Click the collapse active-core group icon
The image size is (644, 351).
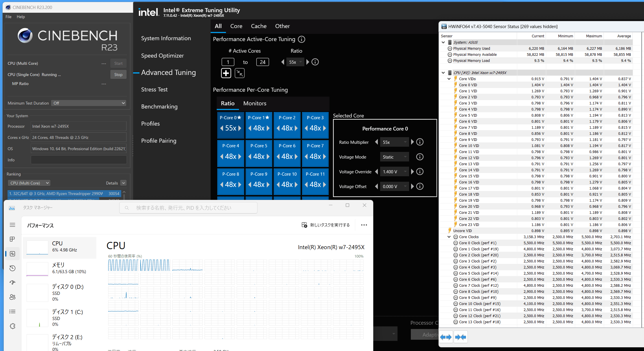click(x=240, y=73)
